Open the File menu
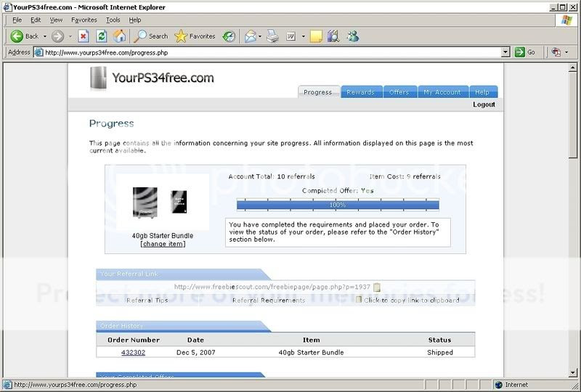581x392 pixels. (x=17, y=20)
